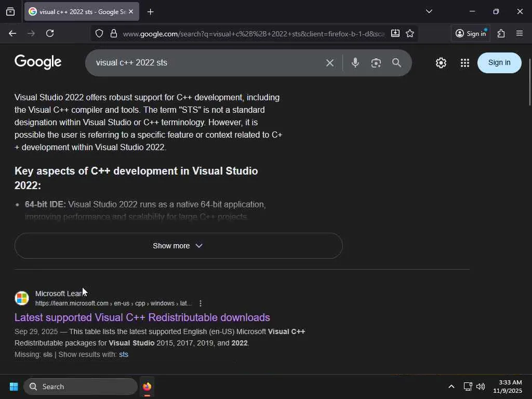Open the Windows Start menu

[x=14, y=387]
